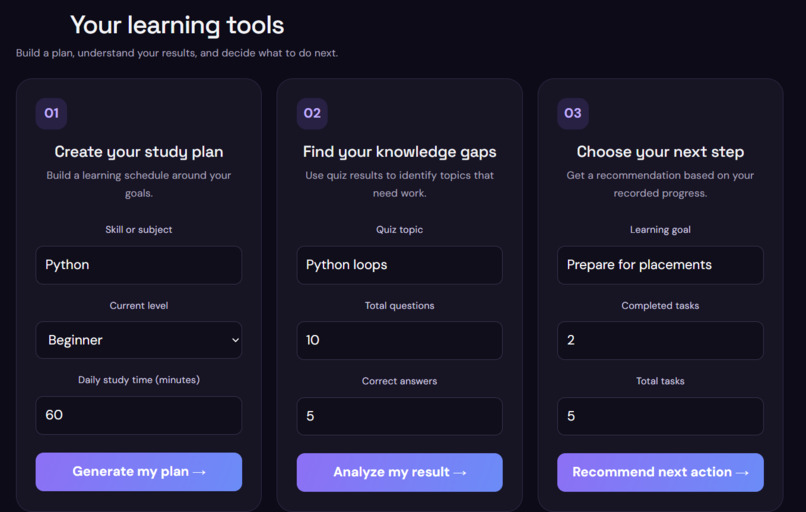Click the 01 step badge
This screenshot has width=806, height=512.
(51, 113)
